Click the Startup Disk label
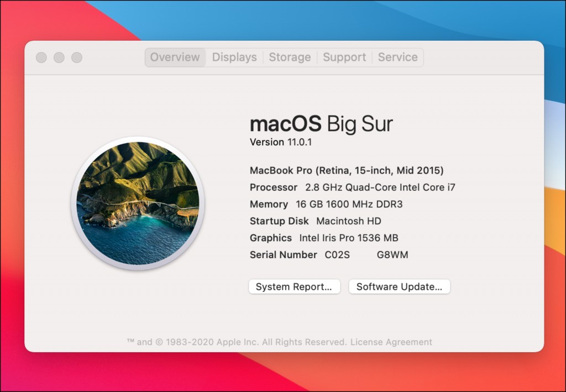This screenshot has width=566, height=392. (x=279, y=221)
